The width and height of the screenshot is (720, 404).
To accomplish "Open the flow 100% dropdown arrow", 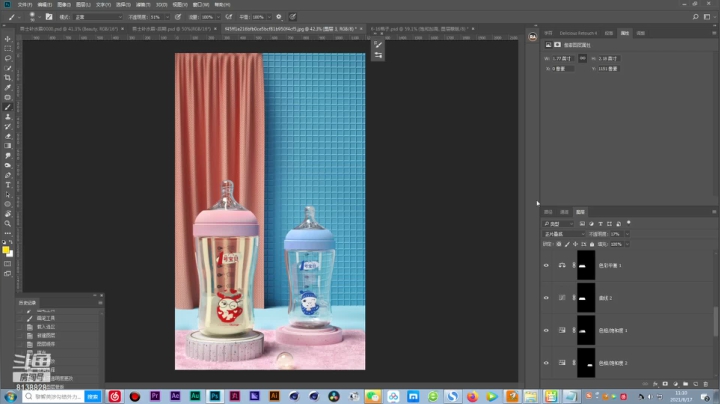I will (x=218, y=17).
